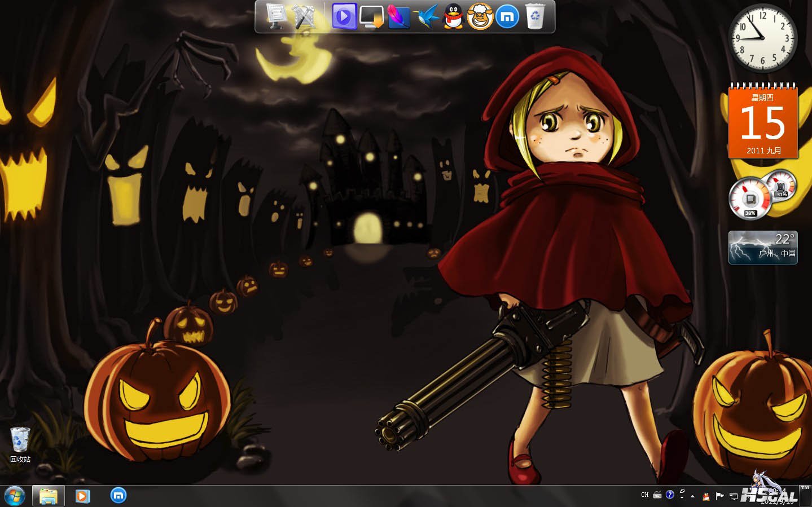Open Windows Explorer from the taskbar
The width and height of the screenshot is (812, 507).
click(x=49, y=496)
